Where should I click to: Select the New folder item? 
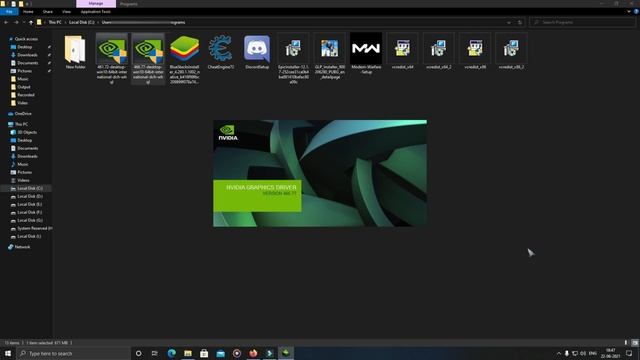(x=75, y=52)
